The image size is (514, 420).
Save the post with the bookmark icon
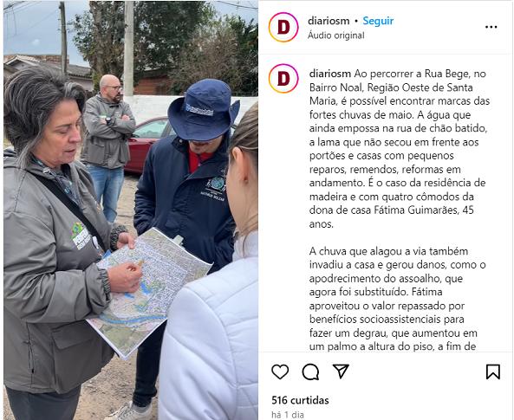(x=492, y=372)
